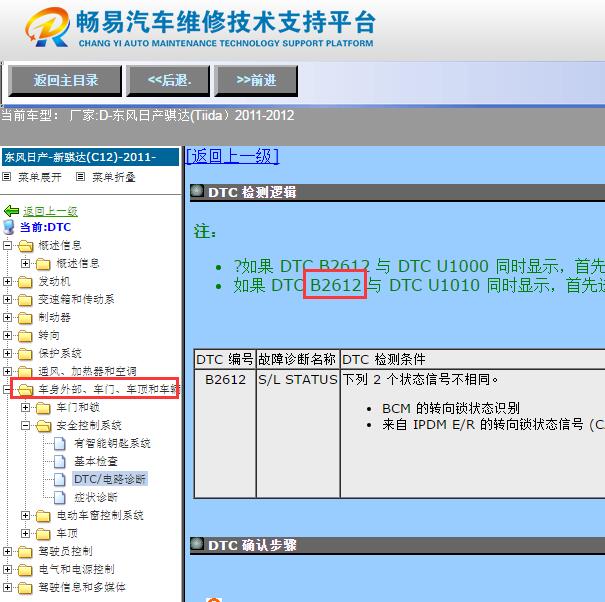The height and width of the screenshot is (602, 605).
Task: Click the 菜单展开 label
Action: (40, 177)
